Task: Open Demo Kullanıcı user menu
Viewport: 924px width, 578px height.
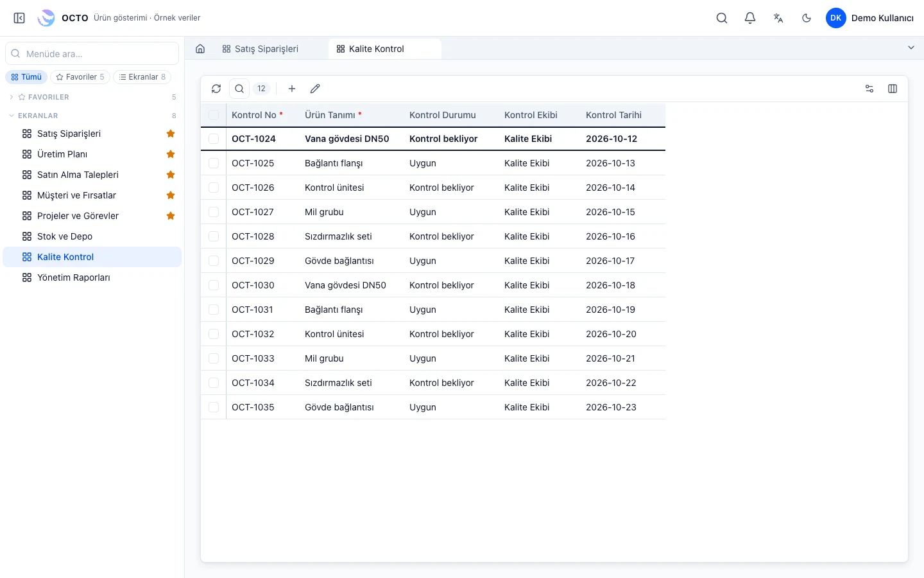Action: coord(869,18)
